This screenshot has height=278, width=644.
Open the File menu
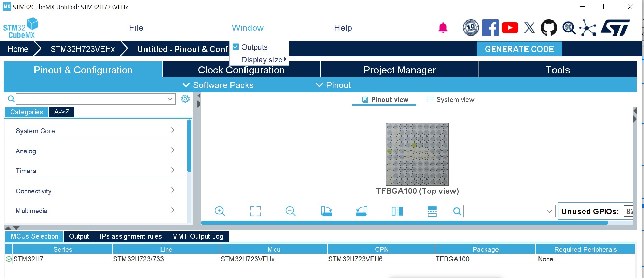coord(136,28)
